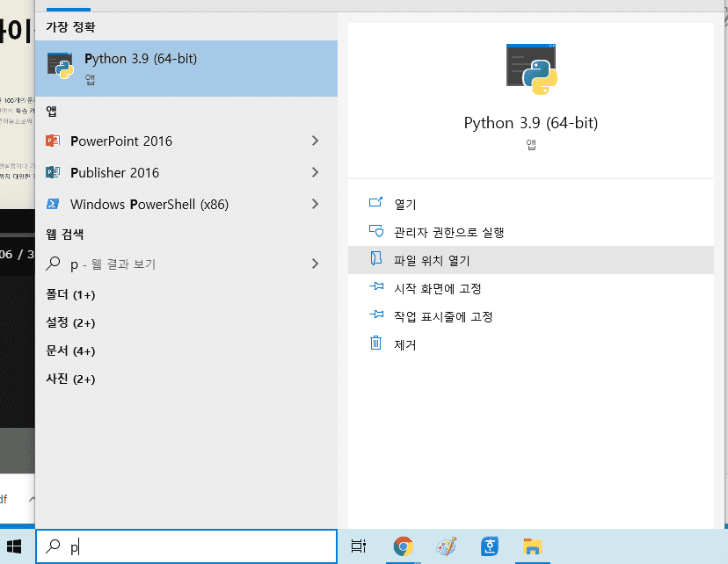Expand the web search result chevron

[316, 264]
